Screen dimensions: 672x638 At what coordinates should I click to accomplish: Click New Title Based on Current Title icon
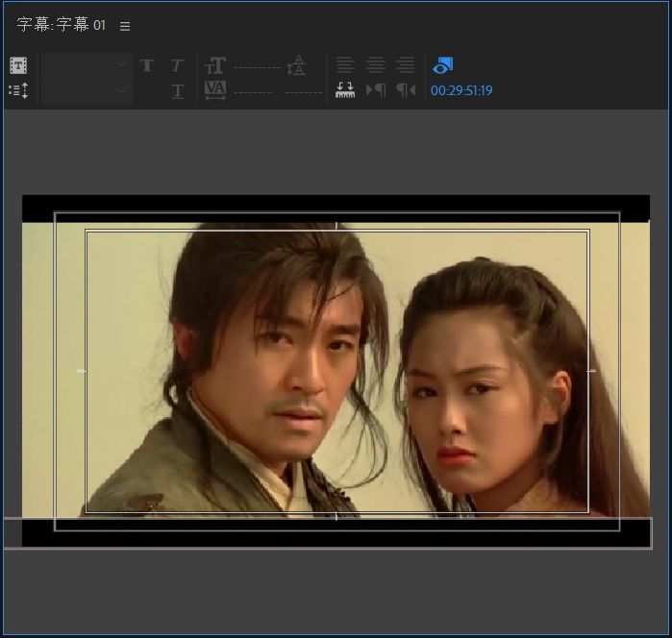[x=18, y=65]
